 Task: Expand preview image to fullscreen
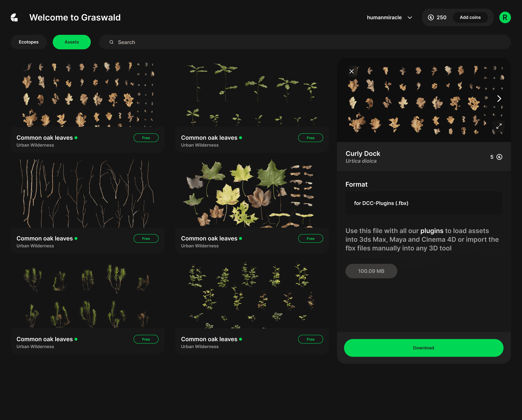coord(499,126)
